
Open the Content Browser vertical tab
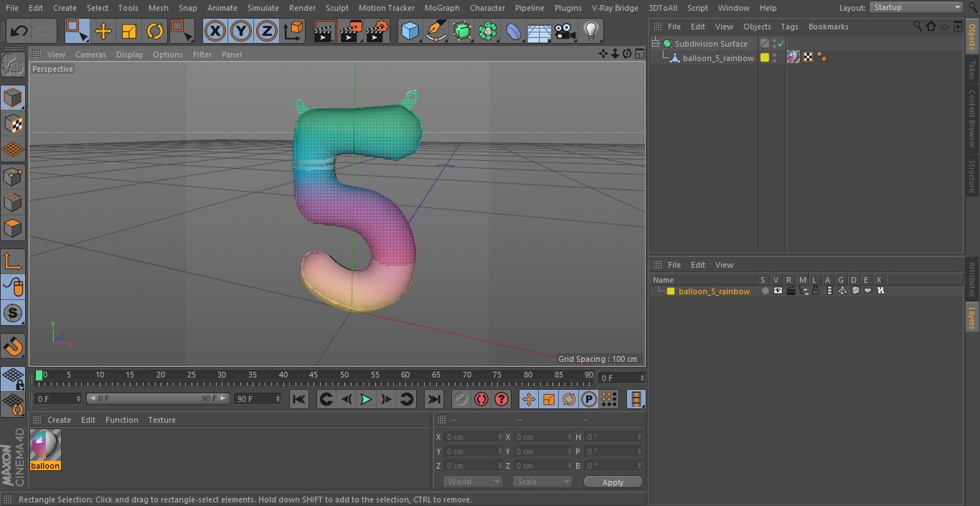click(972, 118)
